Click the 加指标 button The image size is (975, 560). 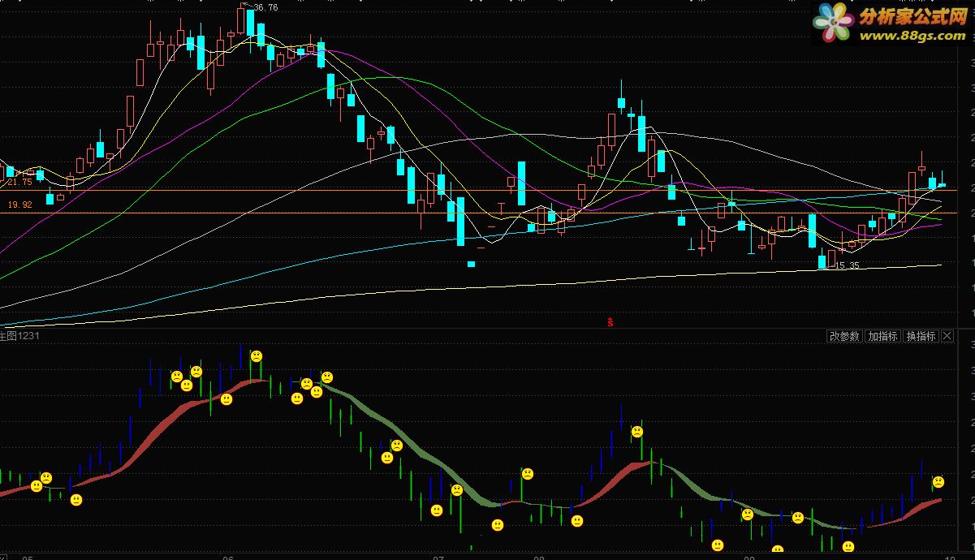point(882,336)
